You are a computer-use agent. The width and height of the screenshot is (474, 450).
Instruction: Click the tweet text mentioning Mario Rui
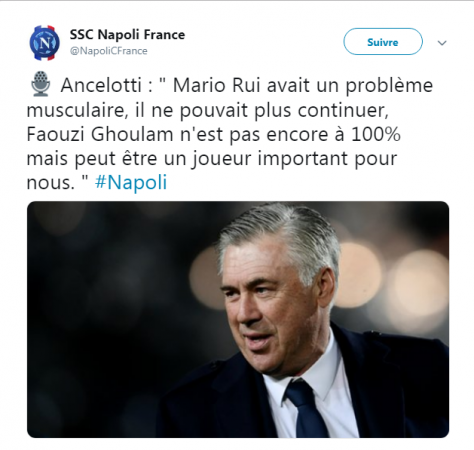tap(230, 134)
